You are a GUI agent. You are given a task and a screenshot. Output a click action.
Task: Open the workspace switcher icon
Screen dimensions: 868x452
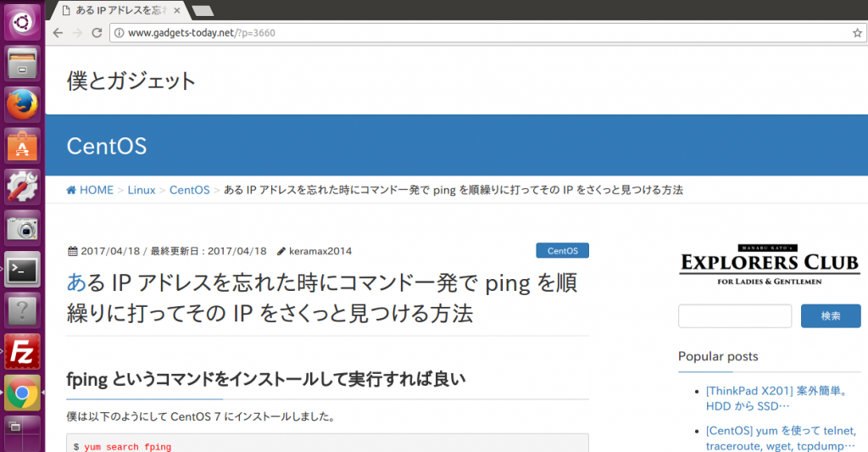coord(22,433)
